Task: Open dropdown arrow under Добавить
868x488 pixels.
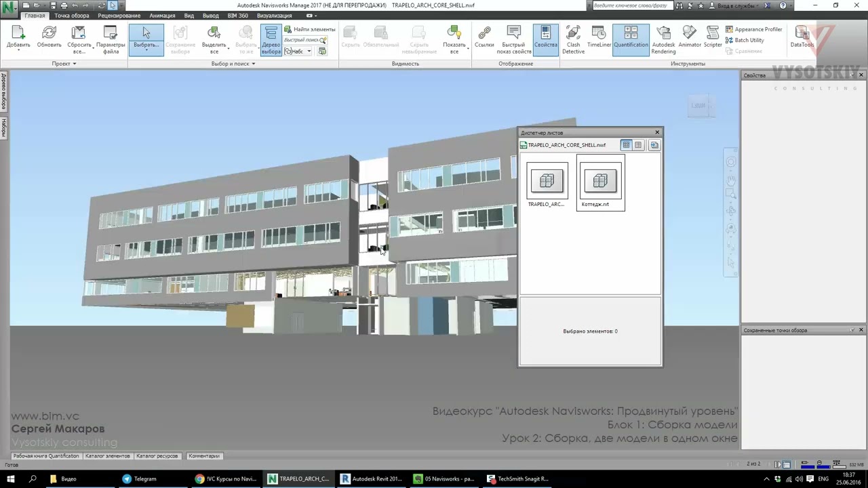Action: [18, 52]
